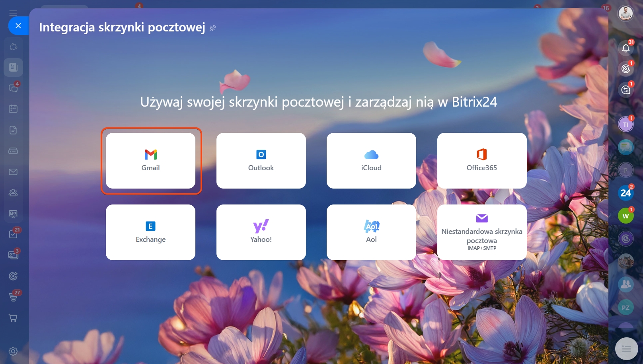Image resolution: width=643 pixels, height=364 pixels.
Task: Choose Niestandardowa skrzynka pocztowa IMAP+SMTP
Action: (x=482, y=232)
